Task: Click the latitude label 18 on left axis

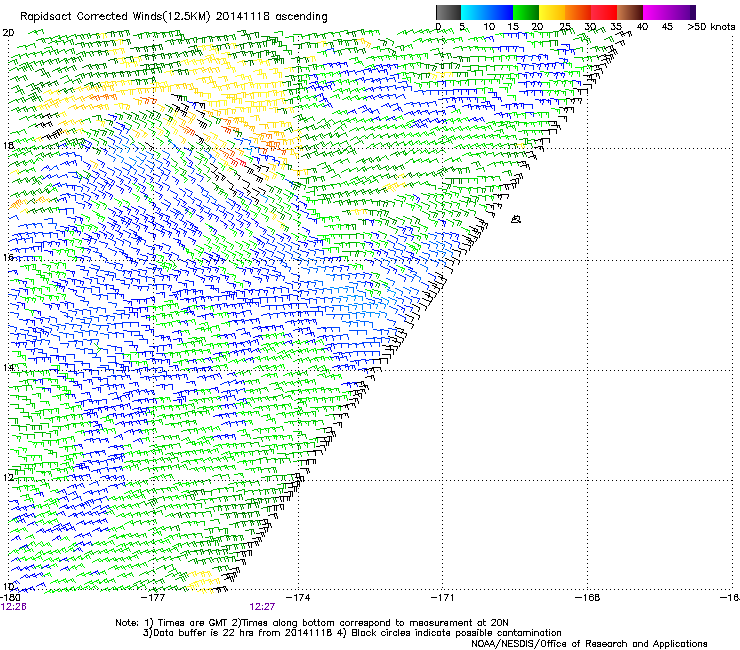Action: point(8,145)
